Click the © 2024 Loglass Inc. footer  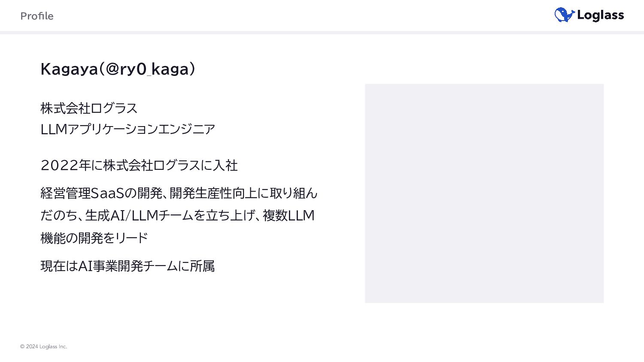click(43, 347)
